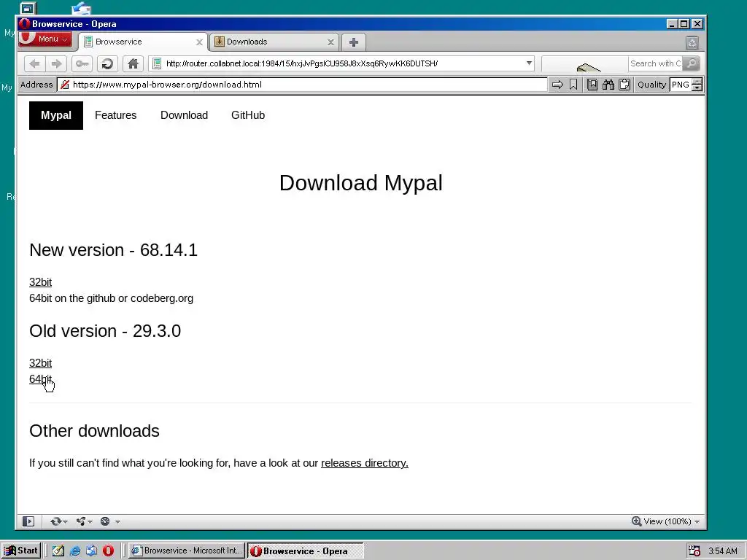747x560 pixels.
Task: Decrease Quality with the down stepper arrow
Action: (x=697, y=88)
